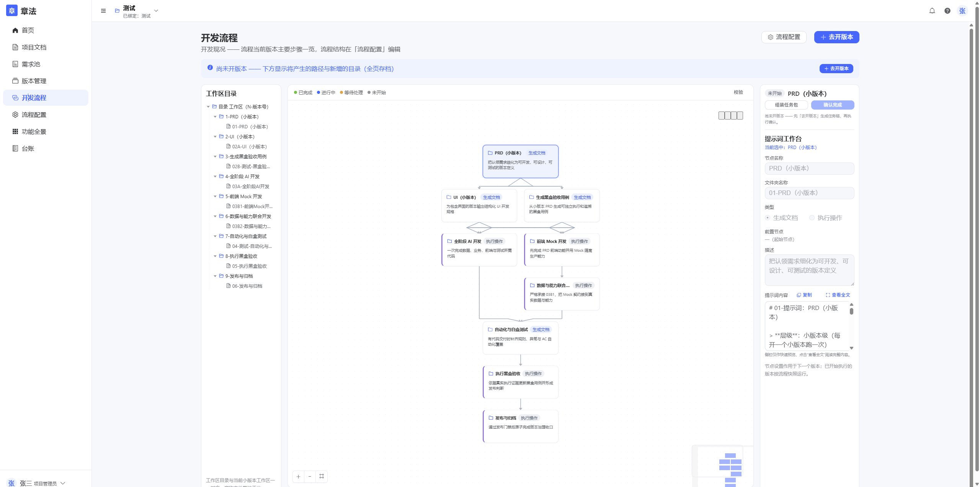
Task: Click the 校验 validation toggle
Action: point(738,92)
